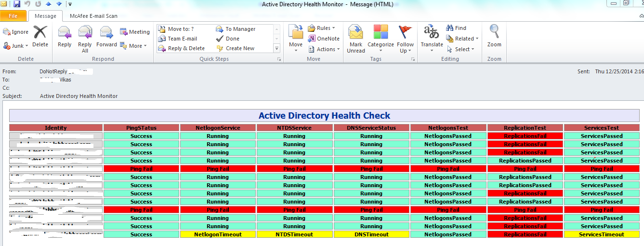Screen dimensions: 644x246
Task: Open the Select dropdown
Action: click(x=460, y=49)
